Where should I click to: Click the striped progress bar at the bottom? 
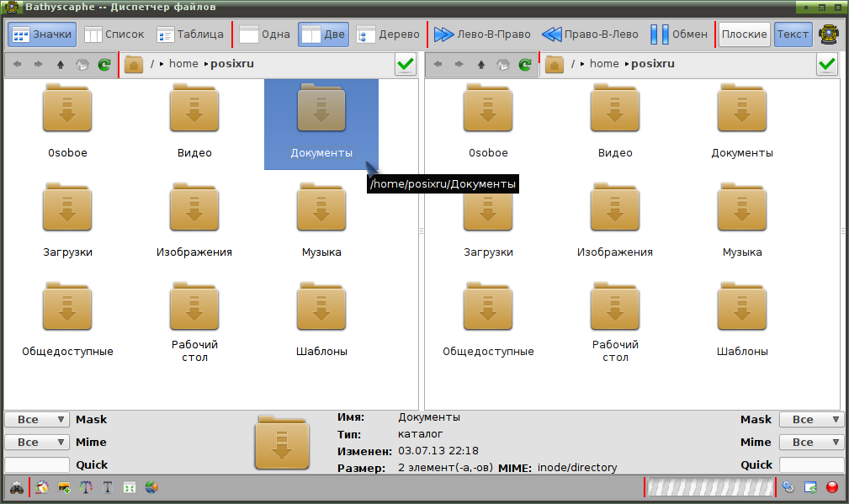pyautogui.click(x=710, y=487)
